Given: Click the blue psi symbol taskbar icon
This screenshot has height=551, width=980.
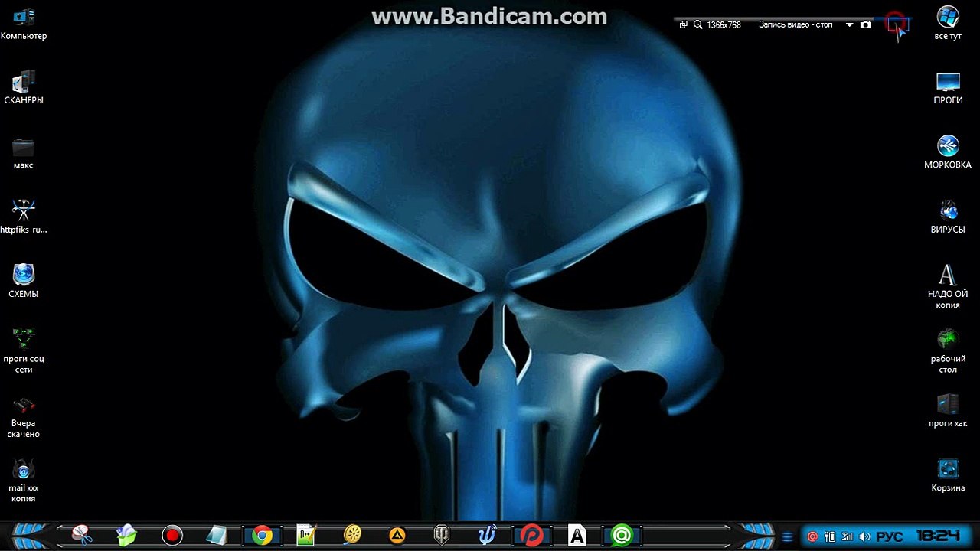Looking at the screenshot, I should (x=486, y=535).
